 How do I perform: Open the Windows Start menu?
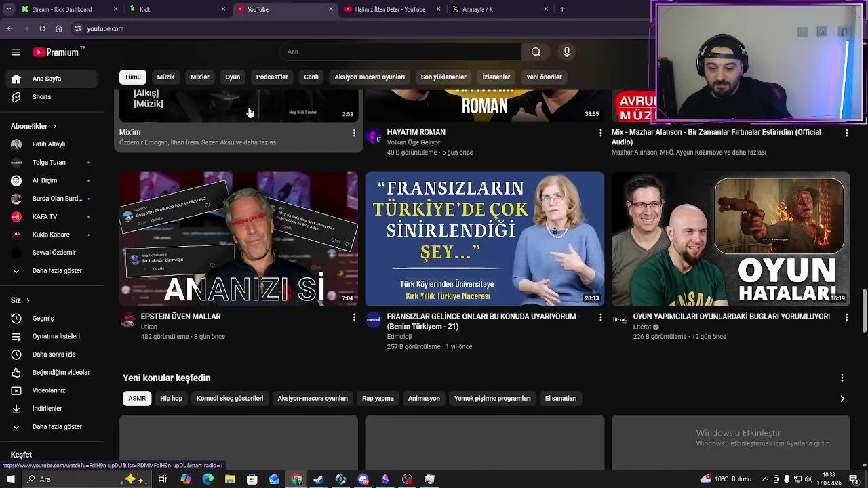tap(10, 479)
